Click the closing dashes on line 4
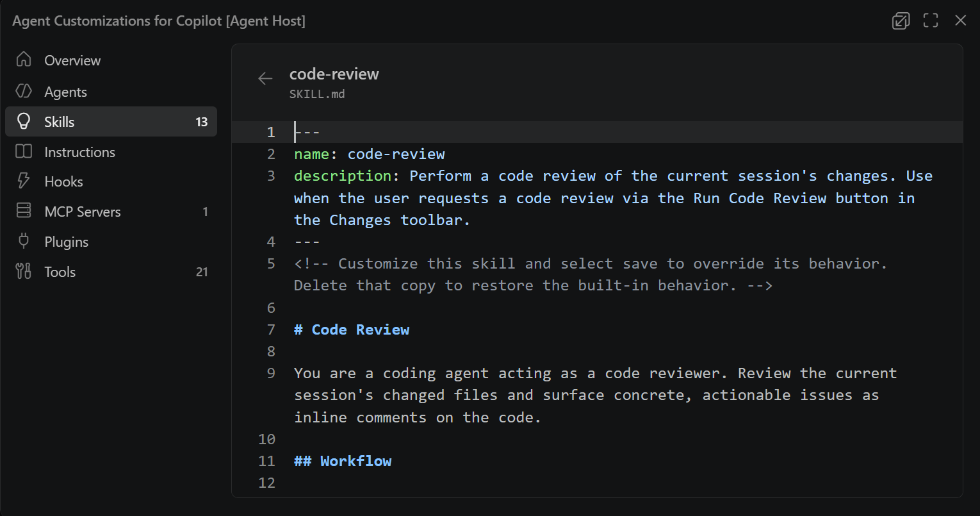This screenshot has height=516, width=980. coord(307,242)
